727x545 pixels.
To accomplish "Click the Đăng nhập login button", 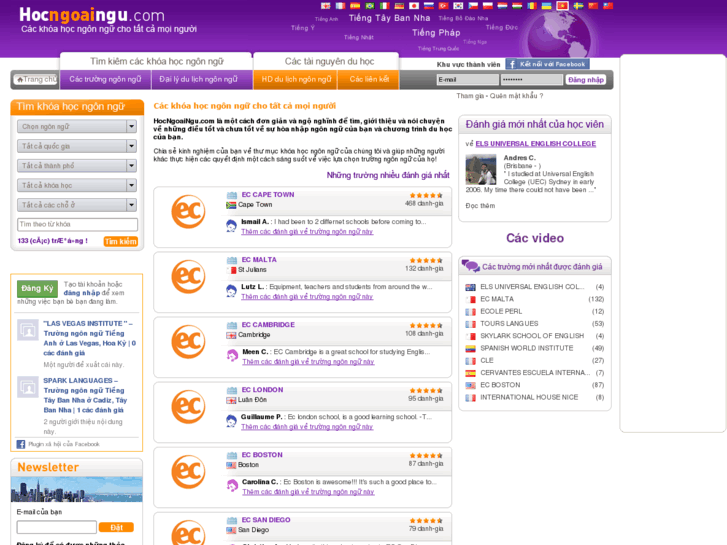I will tap(586, 80).
